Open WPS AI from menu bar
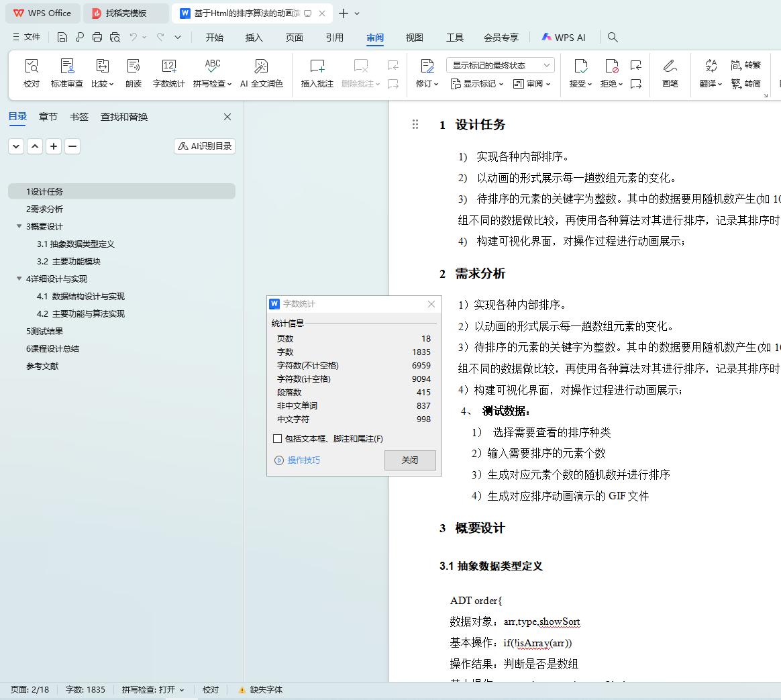The height and width of the screenshot is (700, 781). point(564,38)
